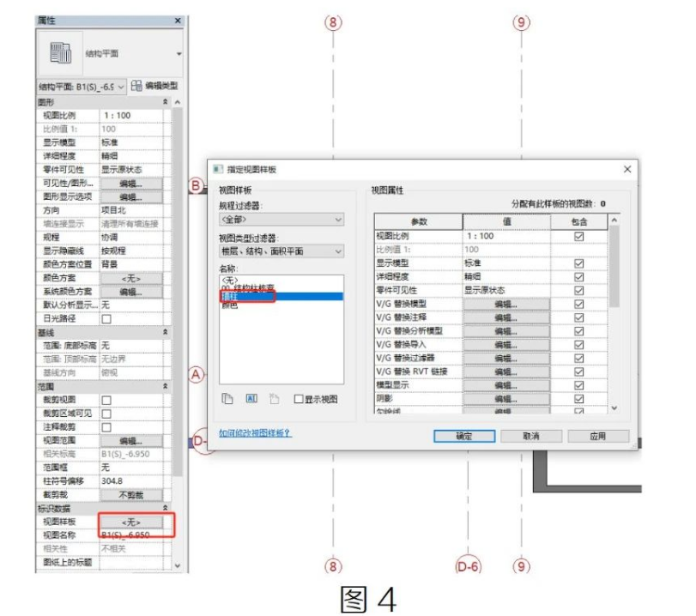This screenshot has width=696, height=616.
Task: Click the properties panel scroll down arrow
Action: (178, 565)
